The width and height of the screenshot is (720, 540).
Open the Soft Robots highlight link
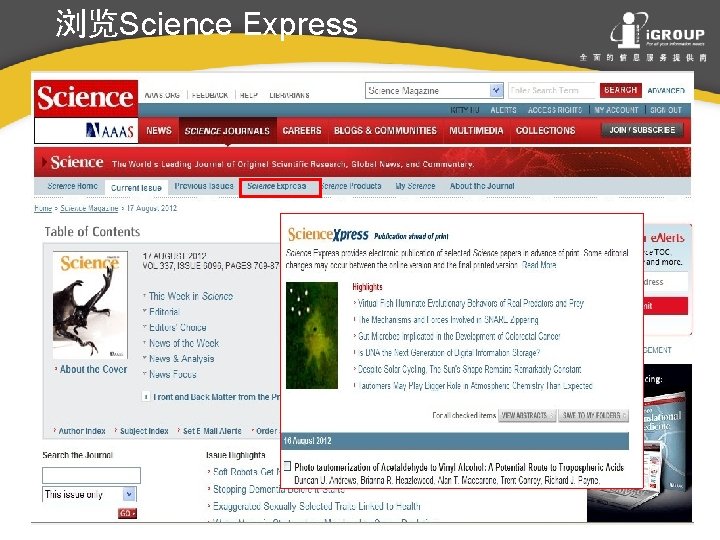(x=247, y=472)
